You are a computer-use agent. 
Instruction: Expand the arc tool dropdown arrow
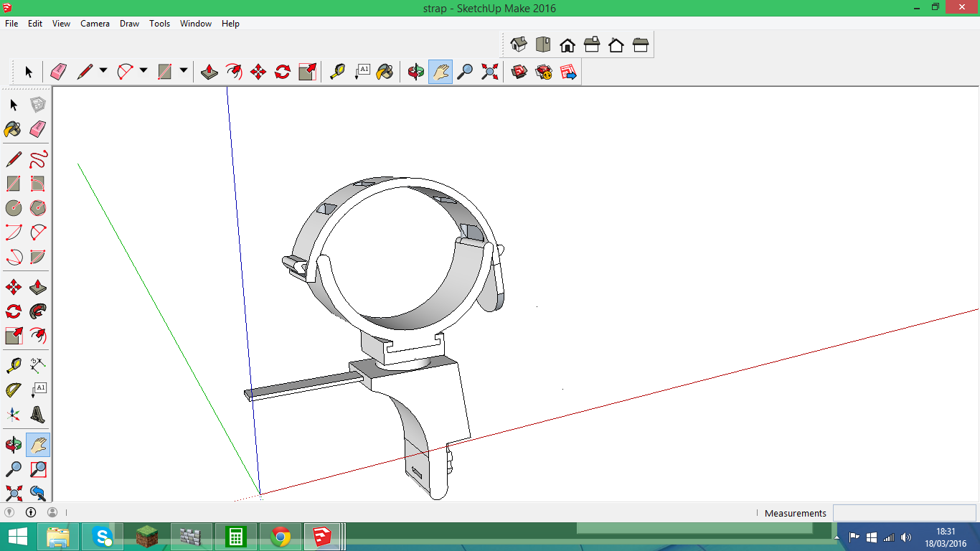click(143, 70)
